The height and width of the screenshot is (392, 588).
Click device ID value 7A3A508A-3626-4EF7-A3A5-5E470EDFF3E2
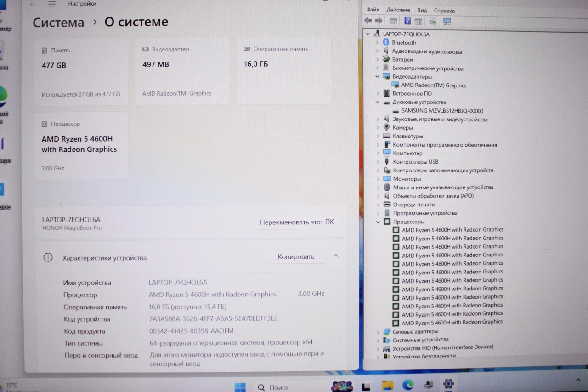tap(213, 318)
